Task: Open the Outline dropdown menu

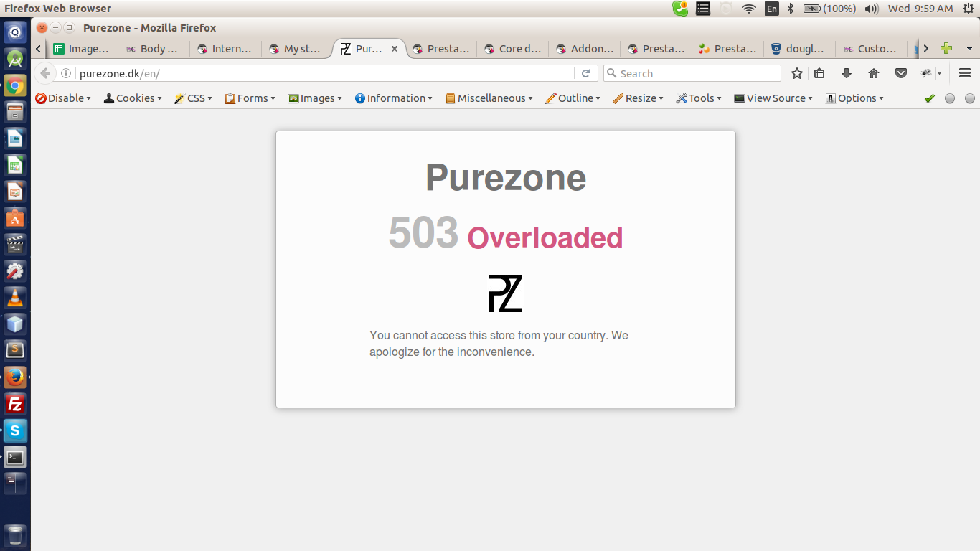Action: tap(573, 98)
